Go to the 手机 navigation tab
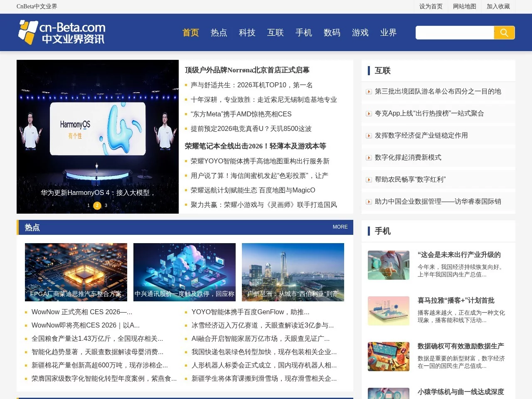Viewport: 532px width, 399px height. pyautogui.click(x=303, y=33)
